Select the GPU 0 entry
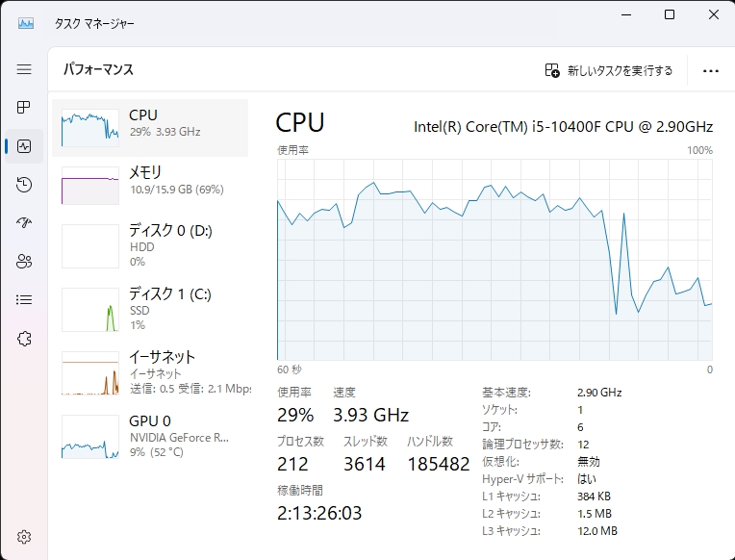Image resolution: width=735 pixels, height=560 pixels. click(x=150, y=436)
